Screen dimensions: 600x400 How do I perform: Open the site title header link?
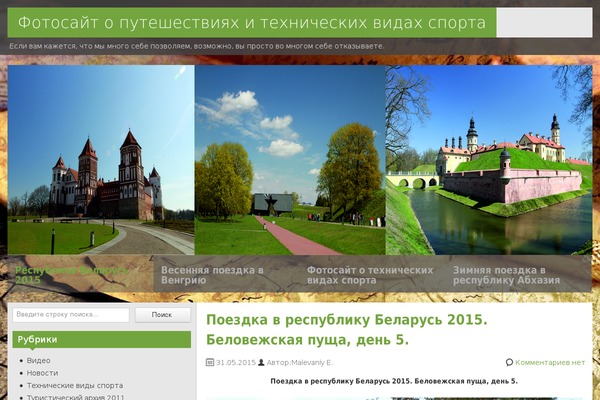pyautogui.click(x=251, y=23)
